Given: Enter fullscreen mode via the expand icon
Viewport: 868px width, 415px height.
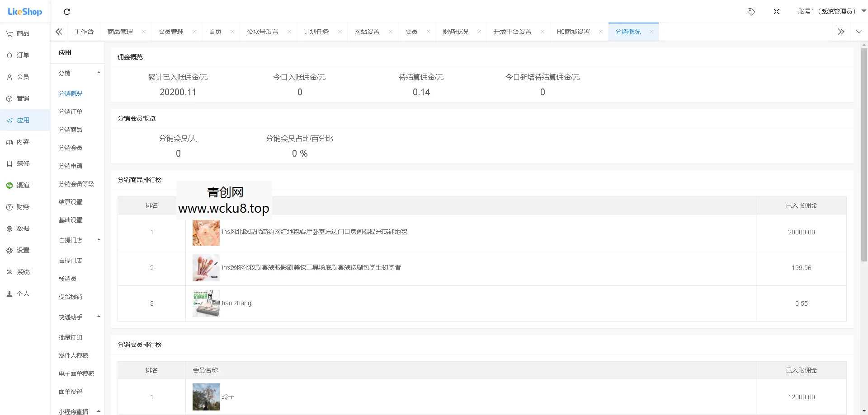Looking at the screenshot, I should point(777,12).
